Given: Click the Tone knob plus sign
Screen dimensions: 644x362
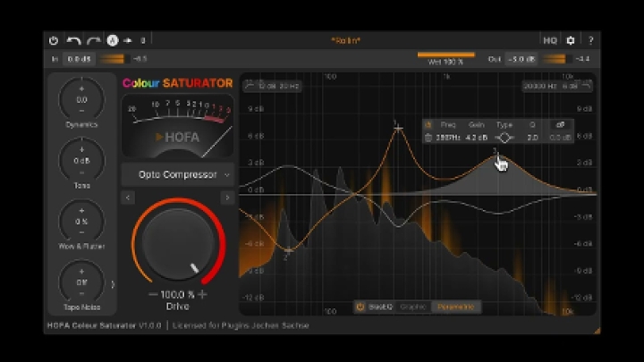Looking at the screenshot, I should [x=81, y=149].
